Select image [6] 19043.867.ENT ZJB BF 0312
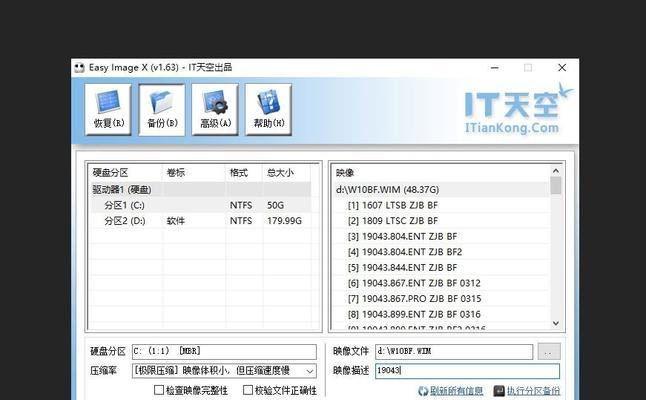 442,283
